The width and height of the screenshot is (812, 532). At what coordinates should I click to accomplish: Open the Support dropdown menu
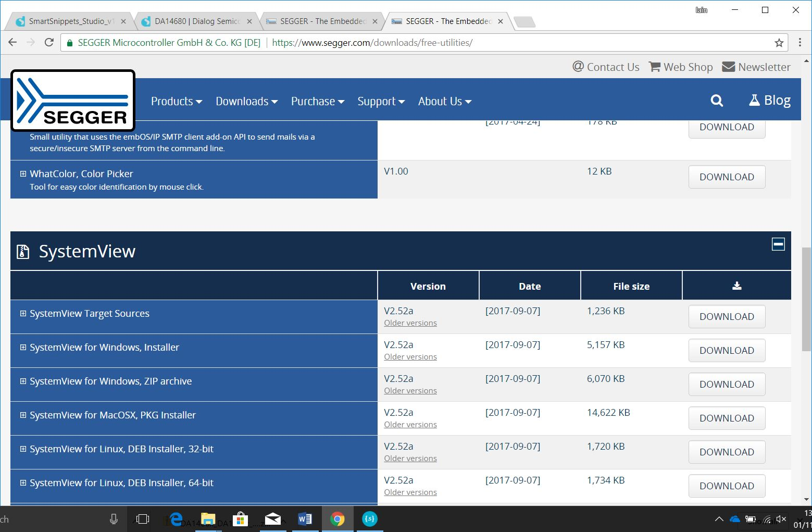click(381, 101)
